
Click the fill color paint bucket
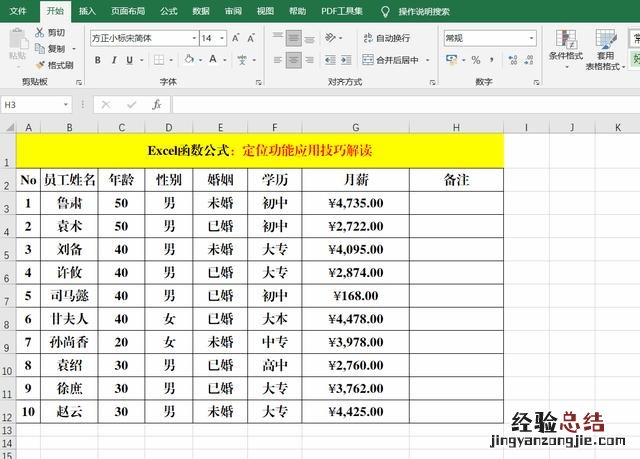click(189, 60)
